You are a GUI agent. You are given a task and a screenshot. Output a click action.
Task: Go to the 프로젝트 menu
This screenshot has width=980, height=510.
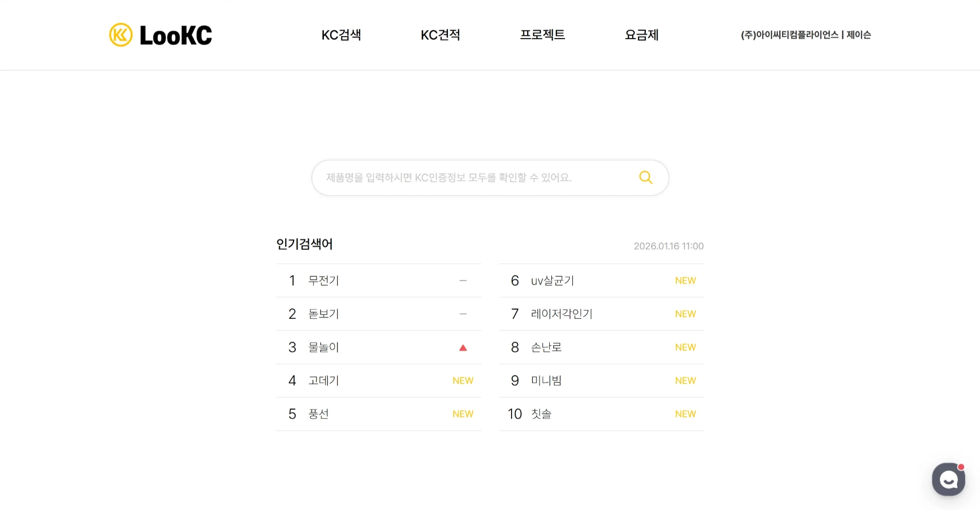[x=542, y=35]
